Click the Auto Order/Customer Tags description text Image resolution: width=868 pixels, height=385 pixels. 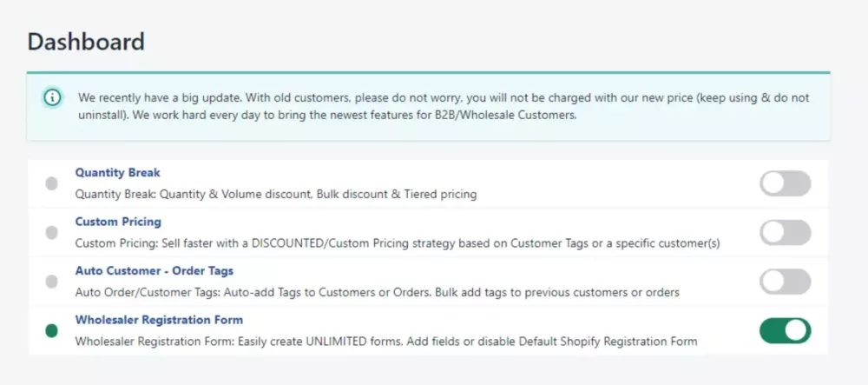coord(377,292)
